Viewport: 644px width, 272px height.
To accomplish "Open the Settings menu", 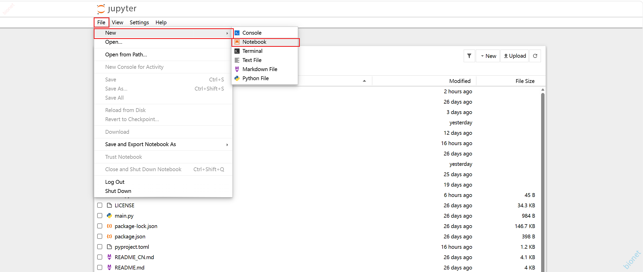I will (x=139, y=22).
